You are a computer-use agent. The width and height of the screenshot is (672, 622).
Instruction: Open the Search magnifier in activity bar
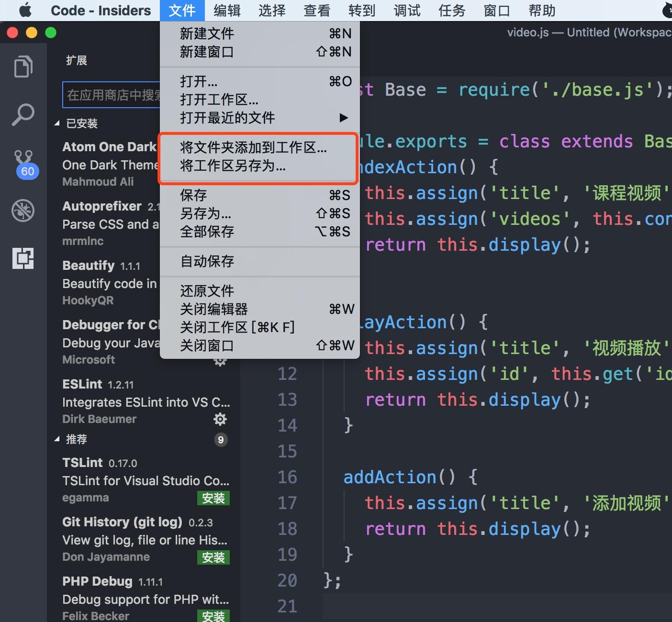click(x=23, y=115)
